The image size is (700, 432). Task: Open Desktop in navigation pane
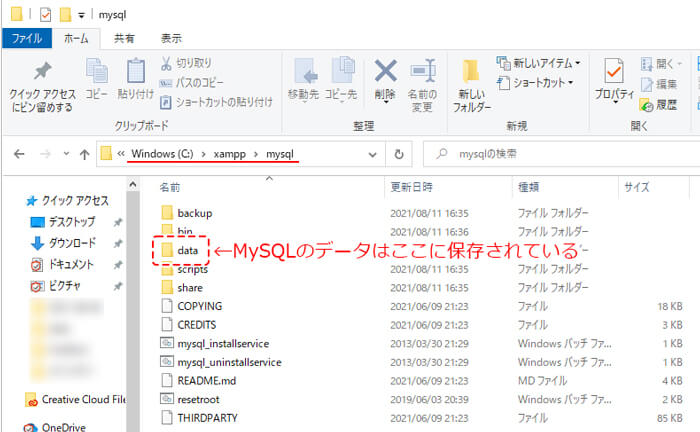click(x=62, y=221)
